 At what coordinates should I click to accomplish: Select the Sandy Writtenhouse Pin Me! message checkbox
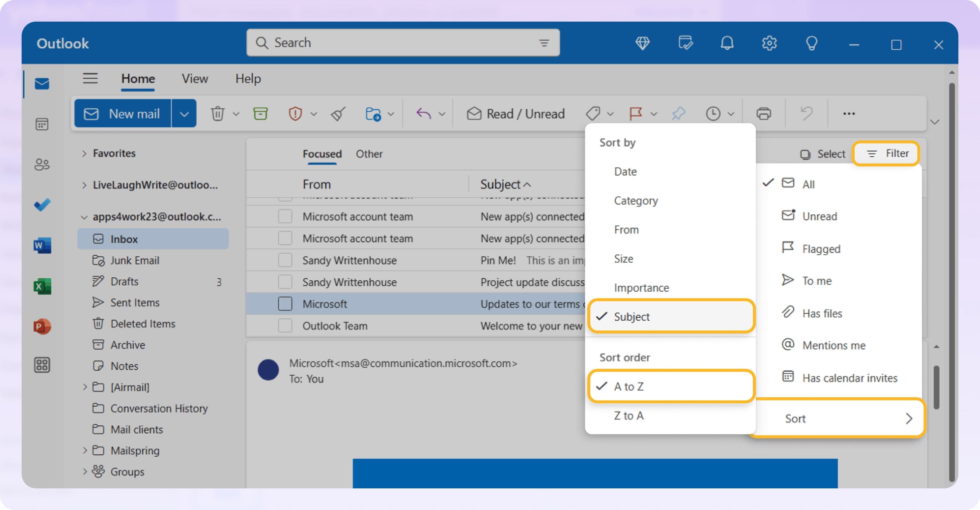point(285,260)
